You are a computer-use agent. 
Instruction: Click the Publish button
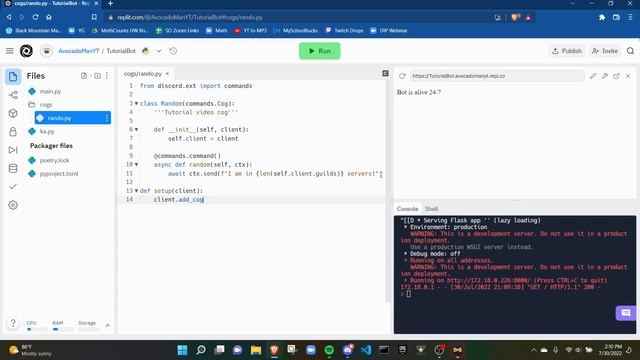(x=567, y=51)
